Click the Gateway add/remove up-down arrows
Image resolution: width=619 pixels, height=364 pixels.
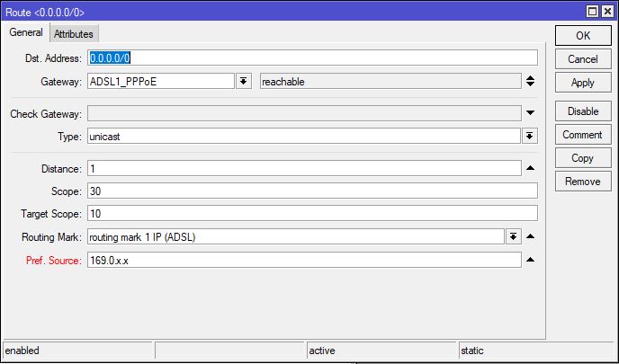531,81
